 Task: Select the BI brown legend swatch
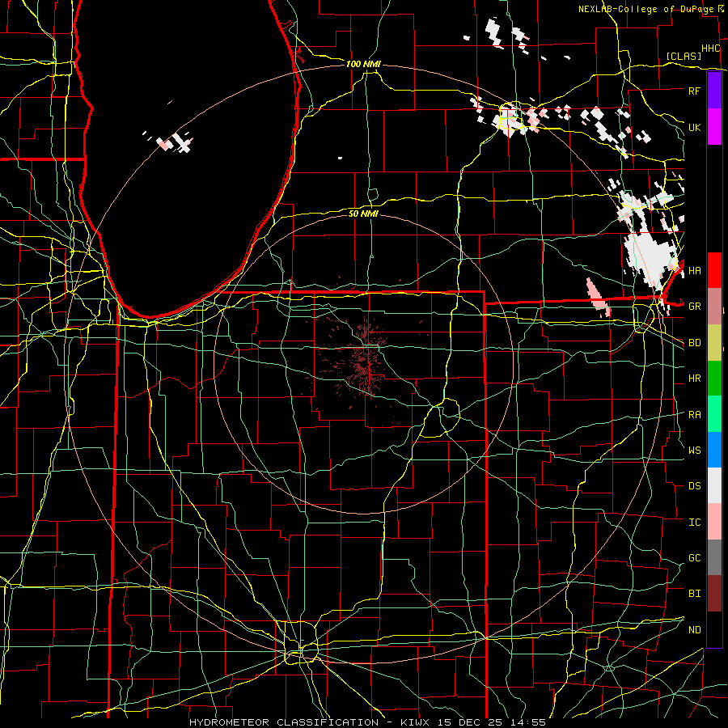point(714,594)
